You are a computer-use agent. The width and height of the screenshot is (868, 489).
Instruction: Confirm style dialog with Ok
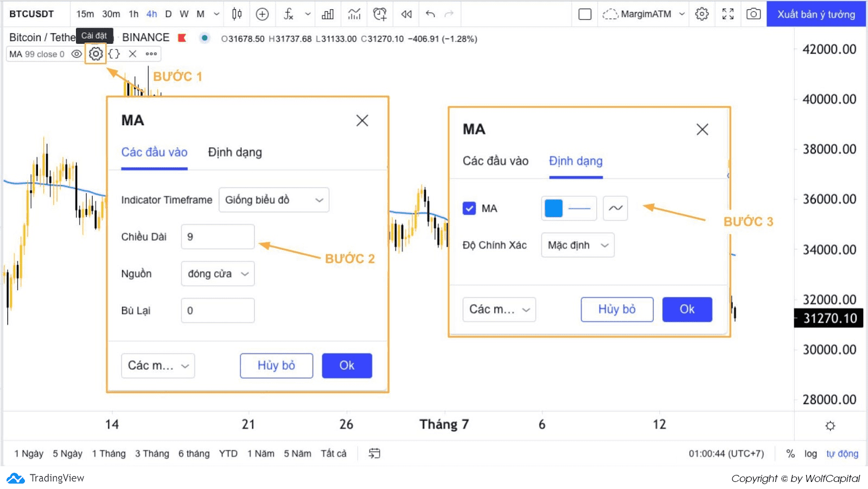tap(687, 310)
